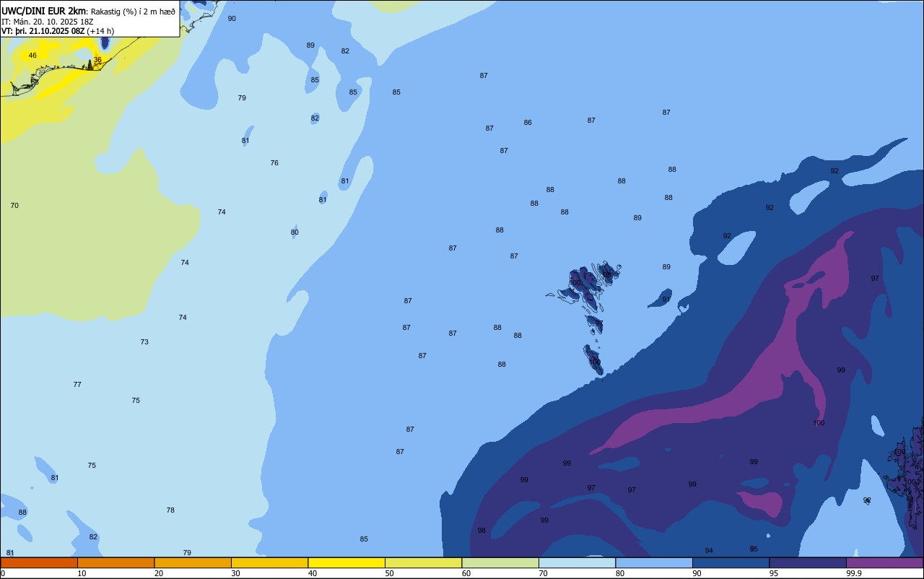The width and height of the screenshot is (924, 579).
Task: Click the Rakastig (%) í 2 m hæð label
Action: click(x=133, y=12)
